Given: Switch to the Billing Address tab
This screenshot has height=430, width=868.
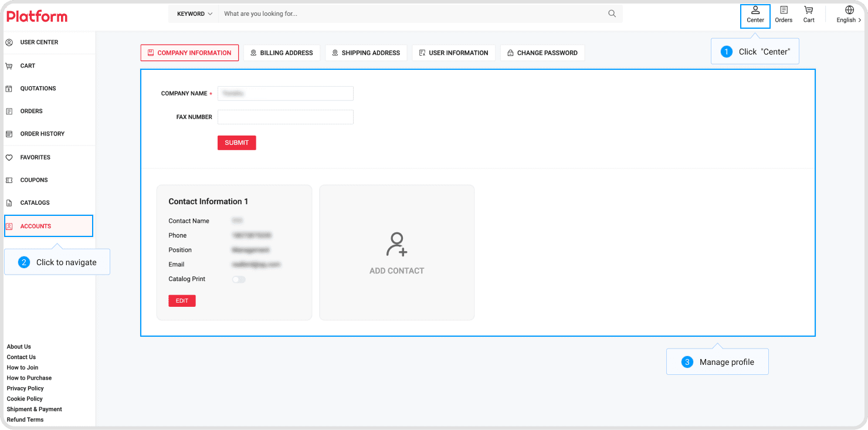Looking at the screenshot, I should tap(282, 53).
